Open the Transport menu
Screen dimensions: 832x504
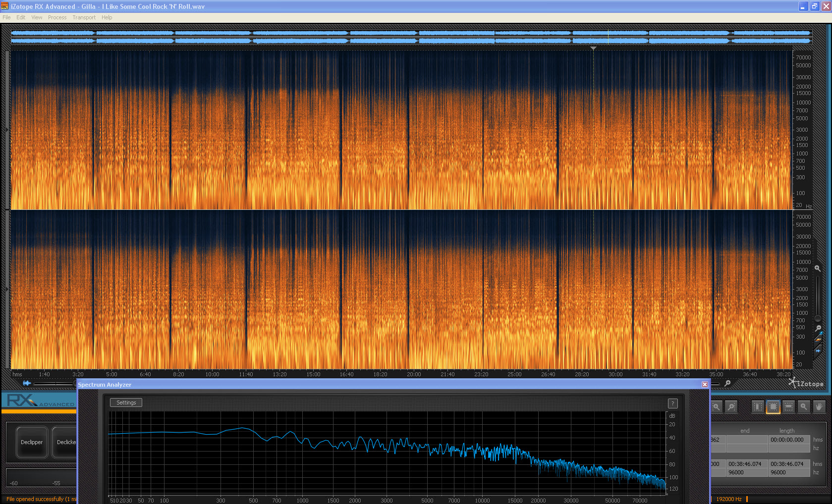[x=84, y=17]
